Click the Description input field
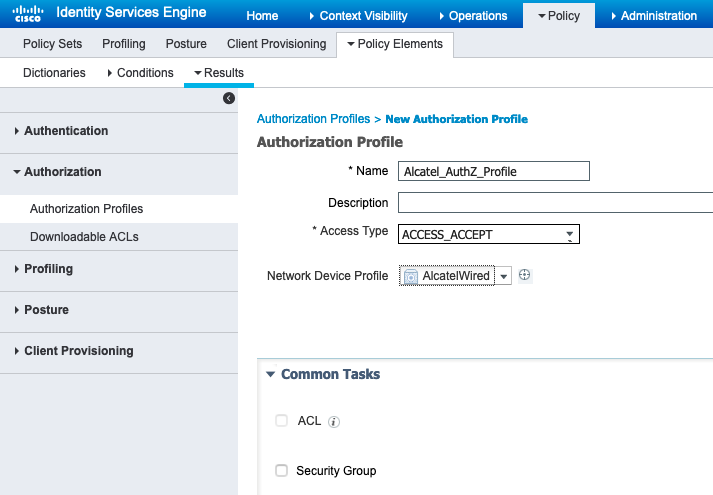The image size is (713, 495). click(x=556, y=202)
